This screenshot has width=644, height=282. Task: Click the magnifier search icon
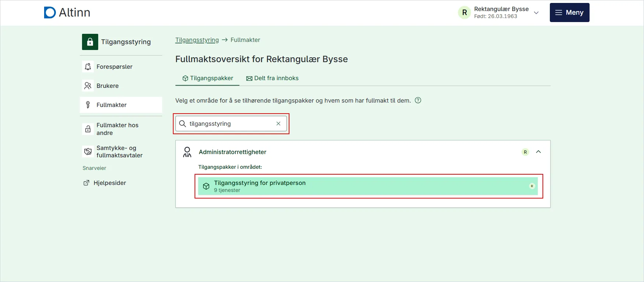coord(182,124)
